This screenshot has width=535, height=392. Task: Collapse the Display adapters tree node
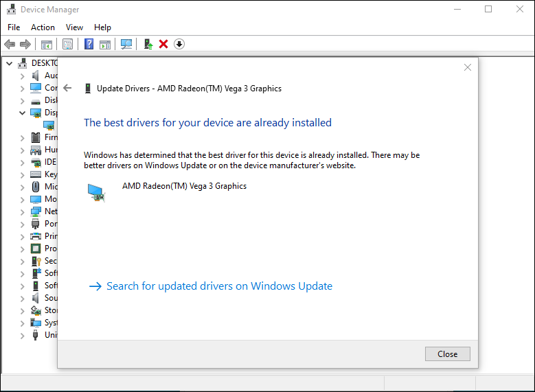coord(23,113)
